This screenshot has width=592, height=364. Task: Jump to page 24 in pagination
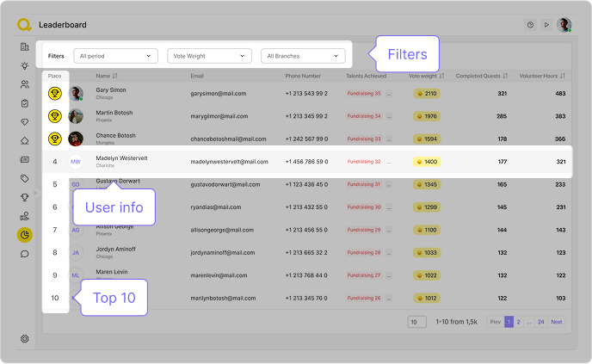540,322
